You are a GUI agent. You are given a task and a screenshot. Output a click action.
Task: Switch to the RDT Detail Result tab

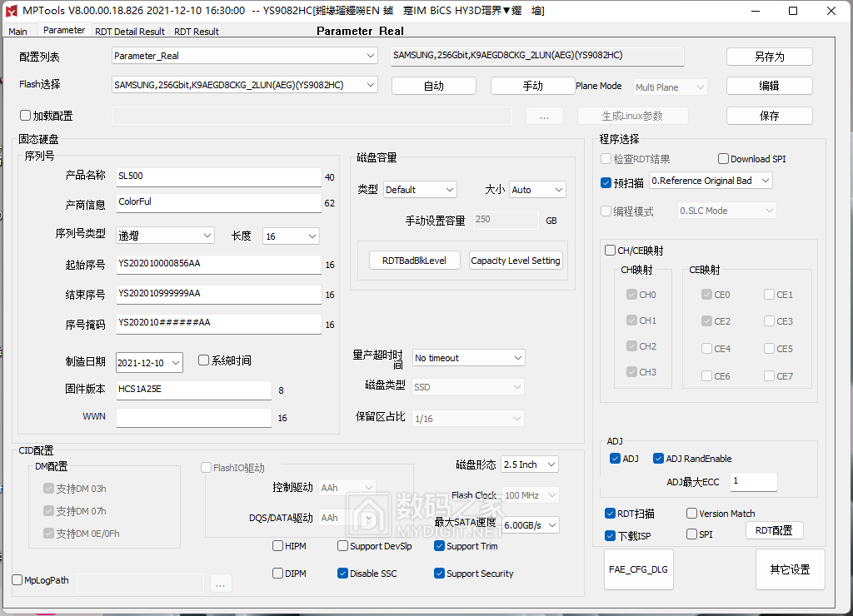point(129,32)
